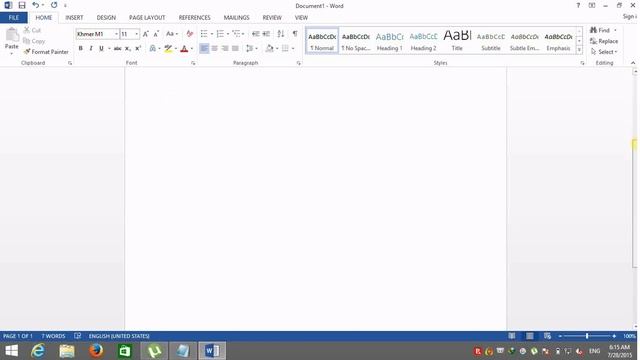Toggle strikethrough formatting
640x360 pixels.
pyautogui.click(x=118, y=49)
